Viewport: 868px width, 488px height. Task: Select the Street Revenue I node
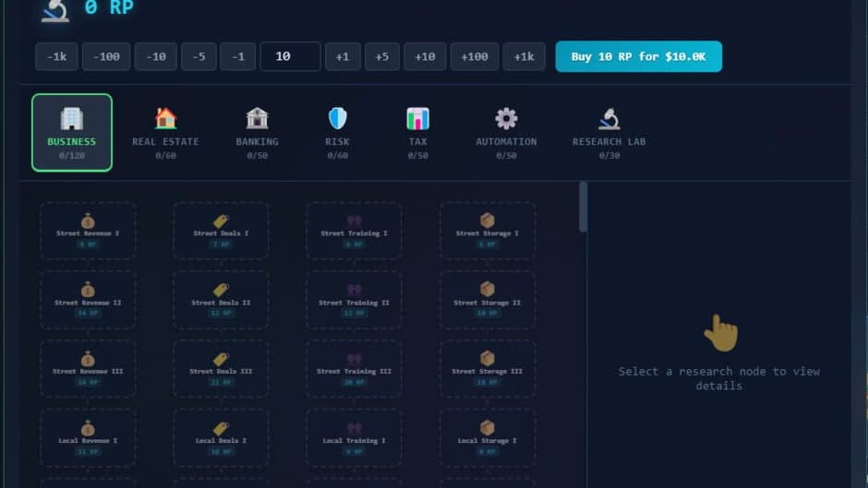88,231
